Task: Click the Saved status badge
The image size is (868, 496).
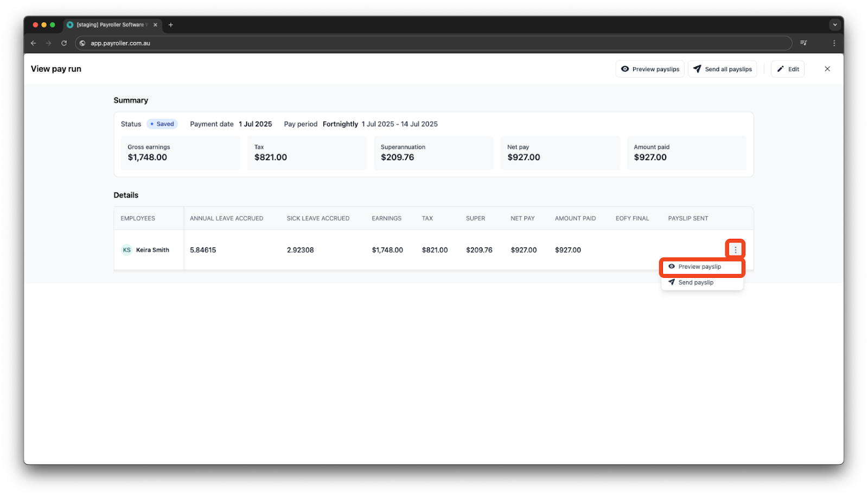Action: 162,124
